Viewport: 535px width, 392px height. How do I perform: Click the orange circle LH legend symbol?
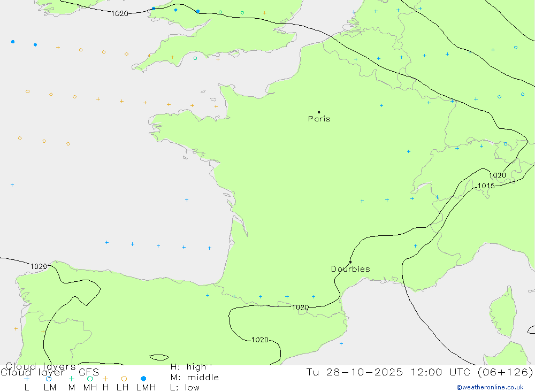coord(124,379)
